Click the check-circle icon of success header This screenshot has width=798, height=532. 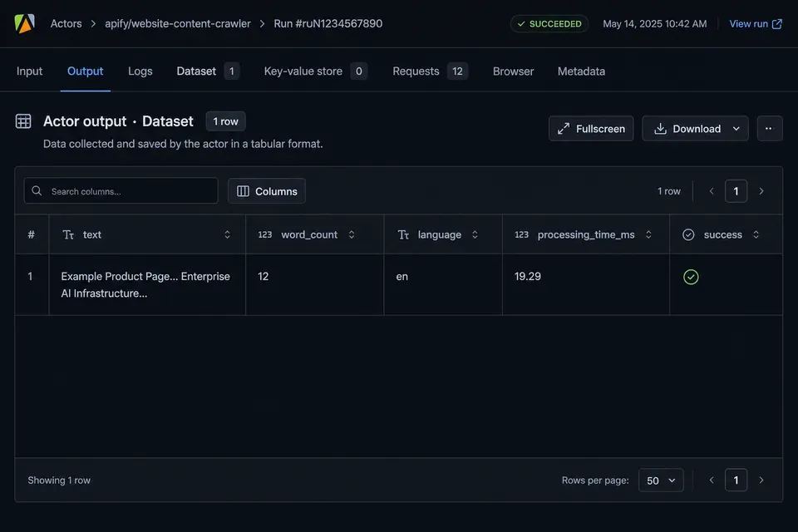[688, 234]
